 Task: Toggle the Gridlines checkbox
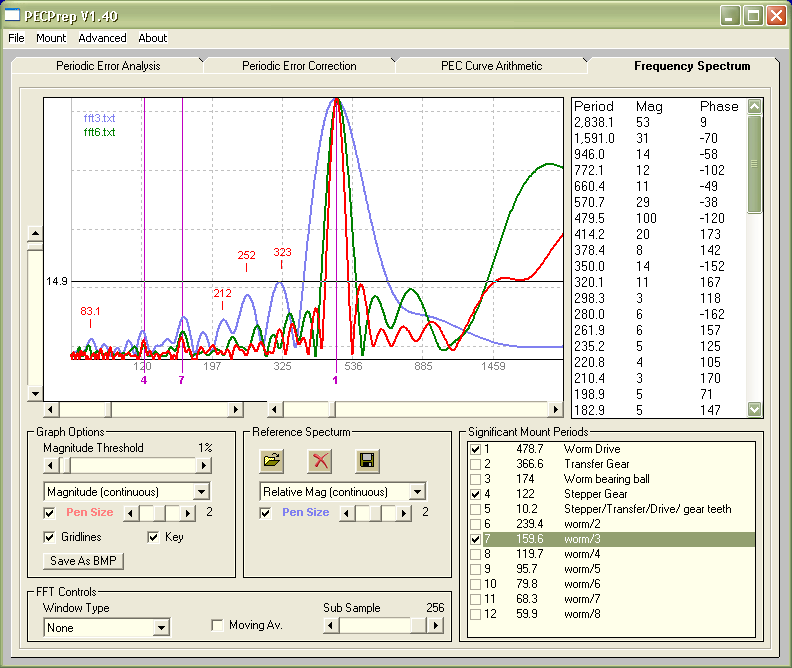[x=50, y=537]
